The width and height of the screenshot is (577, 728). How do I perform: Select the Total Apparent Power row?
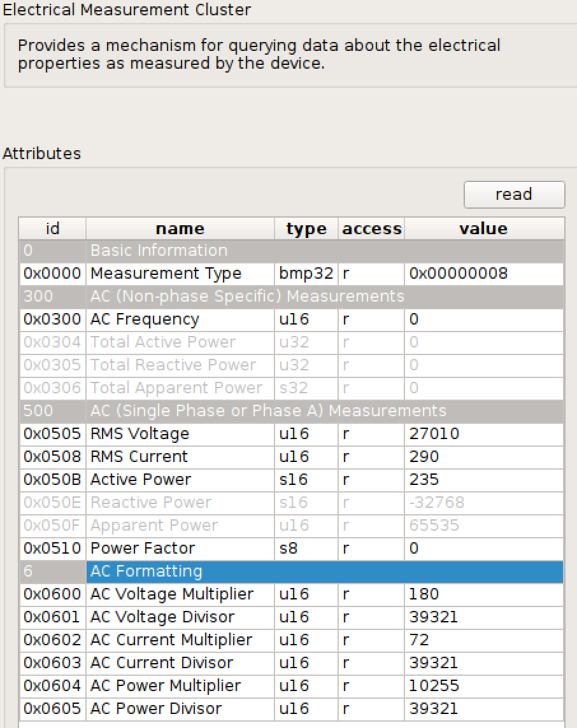coord(291,388)
